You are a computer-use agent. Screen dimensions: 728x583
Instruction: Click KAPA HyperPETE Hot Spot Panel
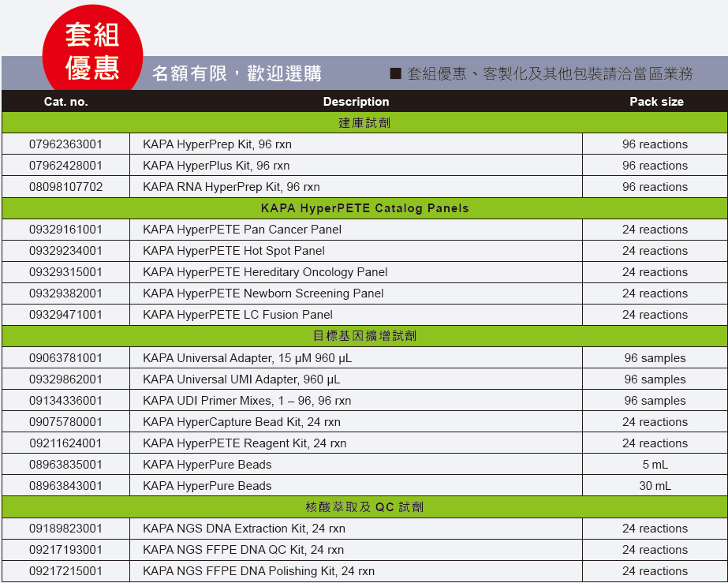coord(233,251)
